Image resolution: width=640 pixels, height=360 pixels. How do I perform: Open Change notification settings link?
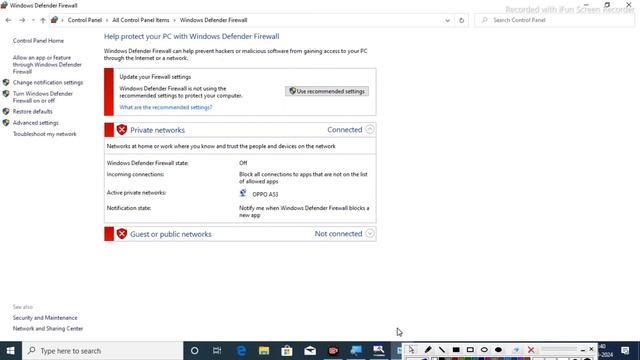coord(48,82)
